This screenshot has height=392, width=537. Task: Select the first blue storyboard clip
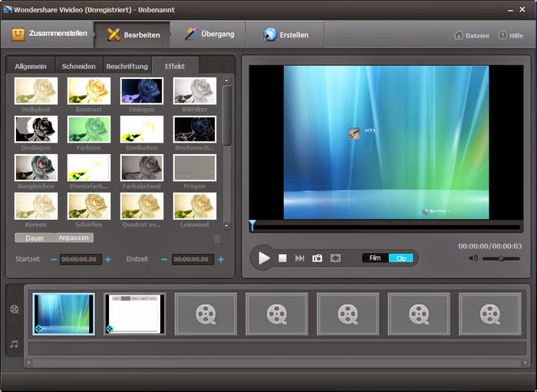[64, 314]
